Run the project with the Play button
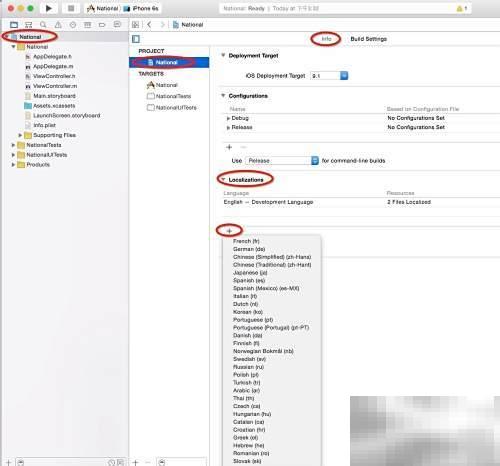 point(49,8)
